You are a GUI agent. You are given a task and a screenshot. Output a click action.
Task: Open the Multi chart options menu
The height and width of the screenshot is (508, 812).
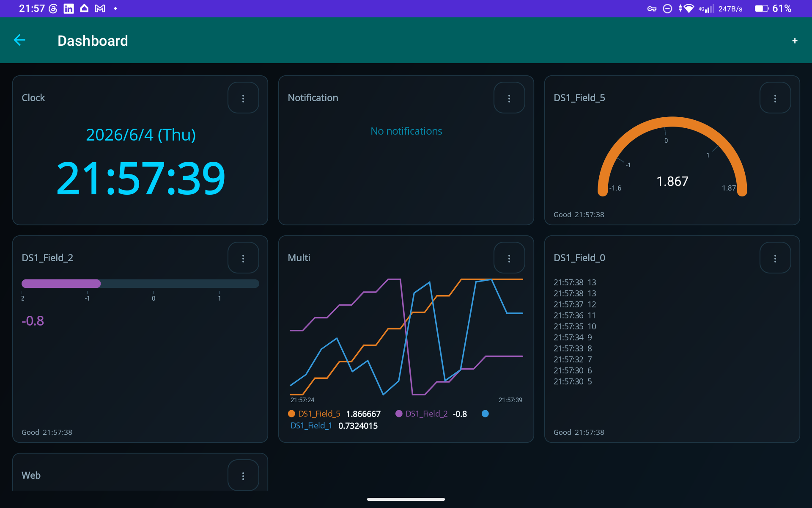[x=509, y=258]
